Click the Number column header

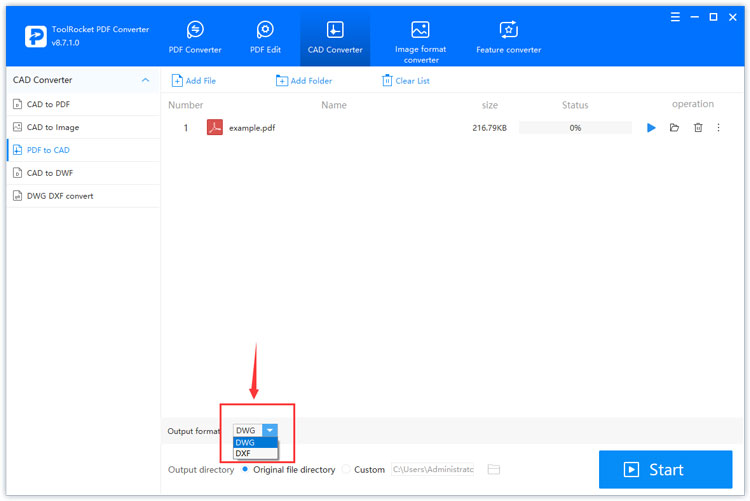click(186, 105)
